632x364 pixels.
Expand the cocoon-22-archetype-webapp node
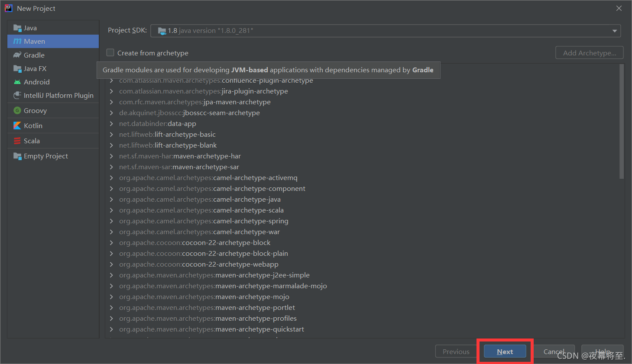click(x=111, y=264)
